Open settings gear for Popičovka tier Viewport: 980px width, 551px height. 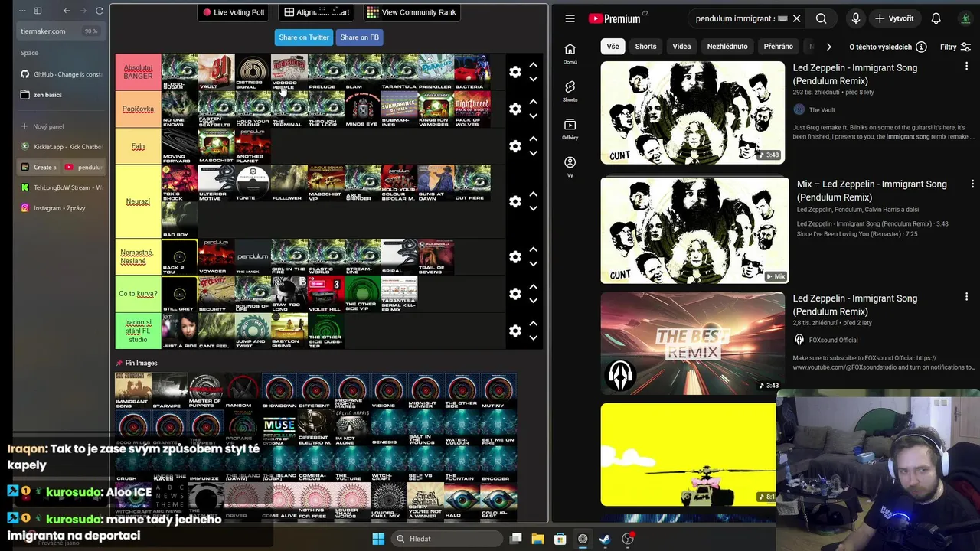click(x=515, y=109)
